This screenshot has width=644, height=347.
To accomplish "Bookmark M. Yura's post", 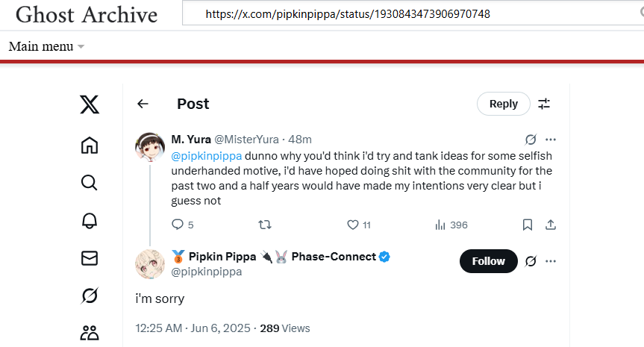I will click(x=528, y=225).
